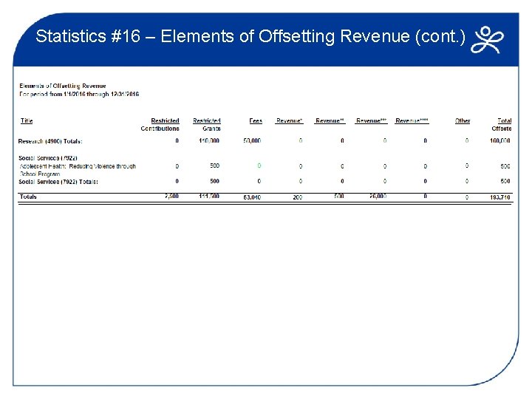Click the 500 grants value in Social Services Totals
Screen dimensions: 532x399
[x=214, y=181]
